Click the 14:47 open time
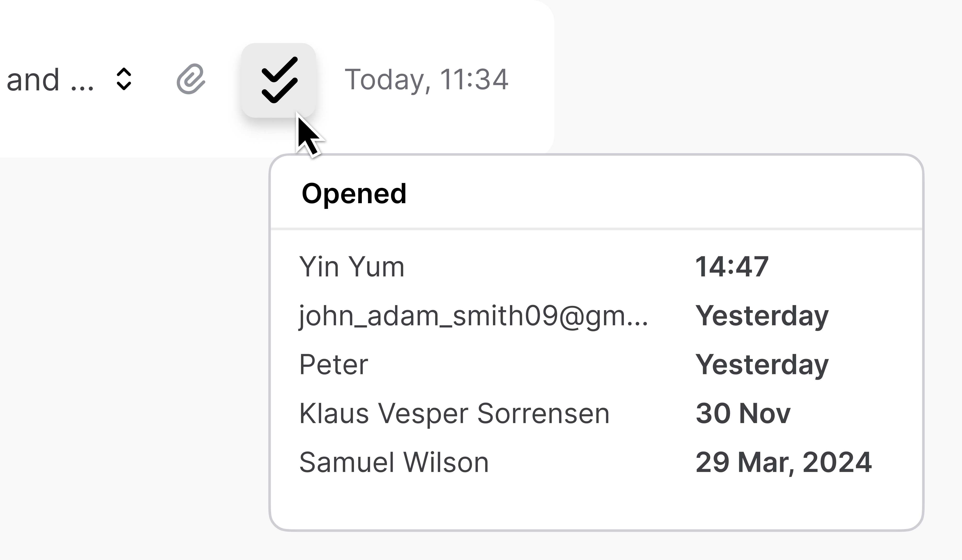Screen dimensions: 962x560 tap(732, 266)
